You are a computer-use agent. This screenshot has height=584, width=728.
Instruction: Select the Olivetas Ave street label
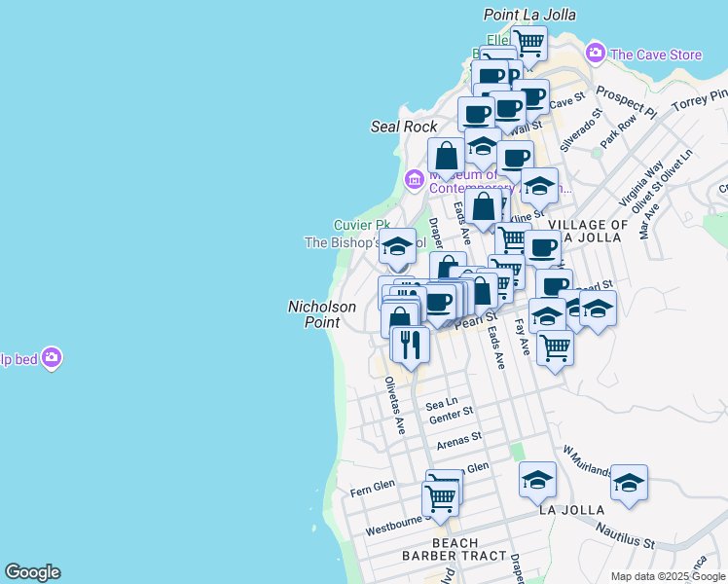pyautogui.click(x=395, y=405)
